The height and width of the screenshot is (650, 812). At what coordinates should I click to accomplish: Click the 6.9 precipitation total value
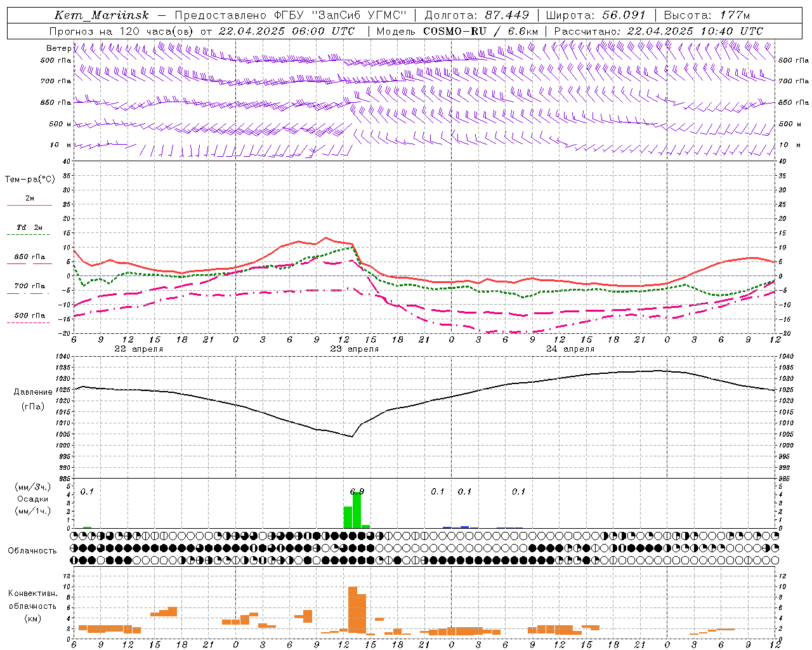(x=357, y=491)
